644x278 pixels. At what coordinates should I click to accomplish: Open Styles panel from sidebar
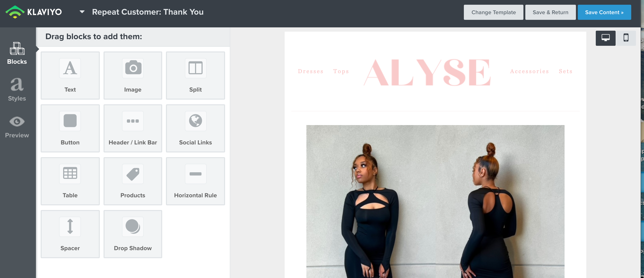click(x=17, y=89)
